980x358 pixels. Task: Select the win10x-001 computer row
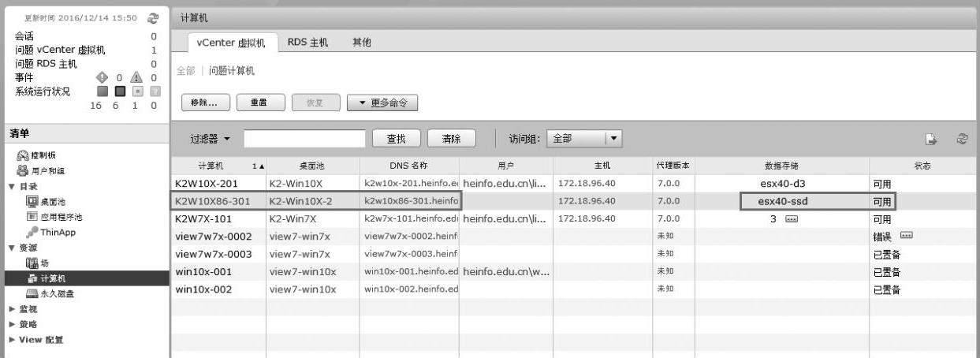coord(574,271)
